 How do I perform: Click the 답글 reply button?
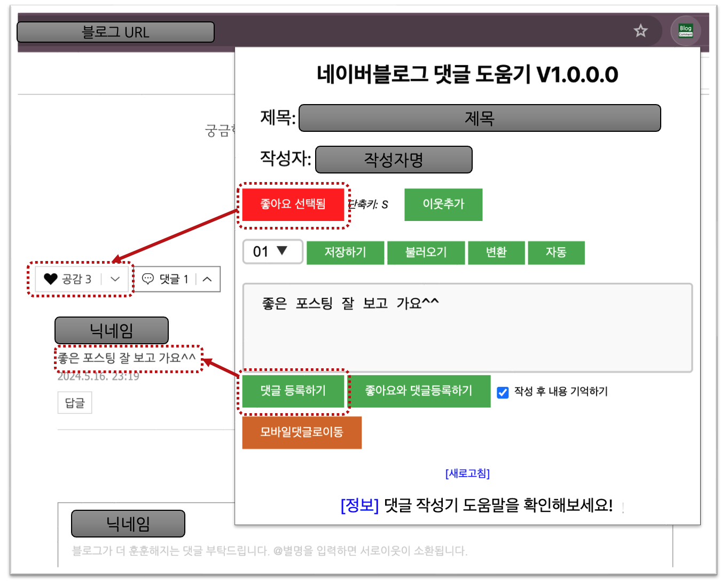pyautogui.click(x=75, y=403)
